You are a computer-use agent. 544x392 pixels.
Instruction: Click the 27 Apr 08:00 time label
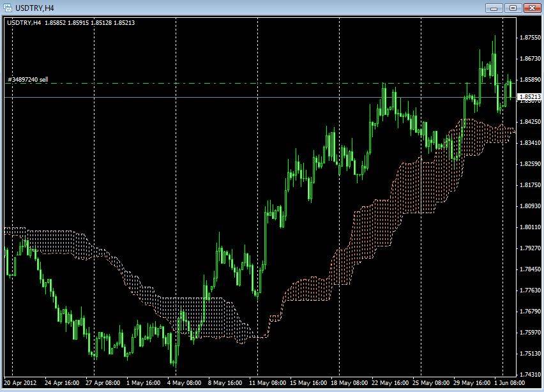102,384
